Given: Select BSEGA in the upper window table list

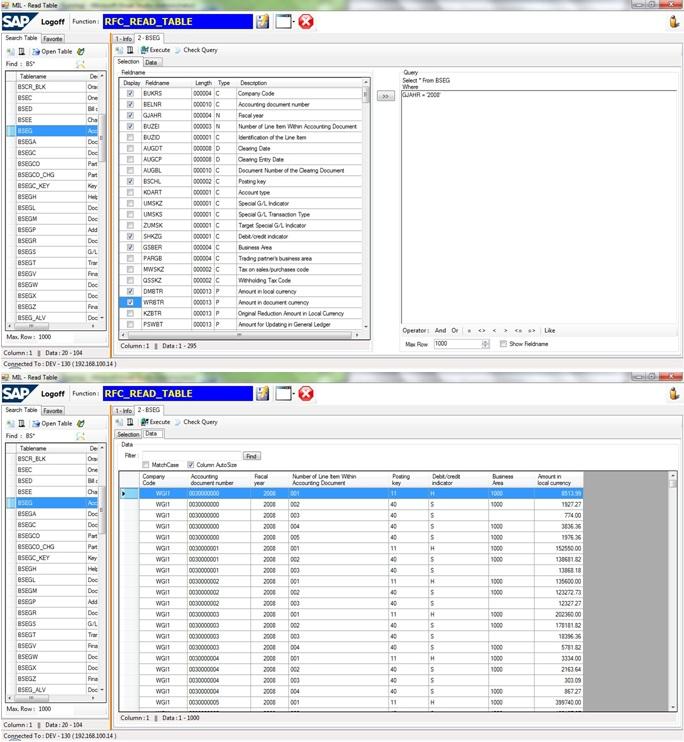Looking at the screenshot, I should pos(52,142).
